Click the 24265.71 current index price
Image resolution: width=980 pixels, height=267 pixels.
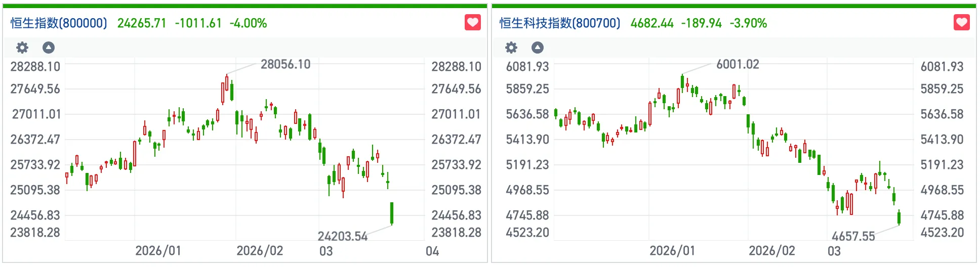[x=142, y=23]
